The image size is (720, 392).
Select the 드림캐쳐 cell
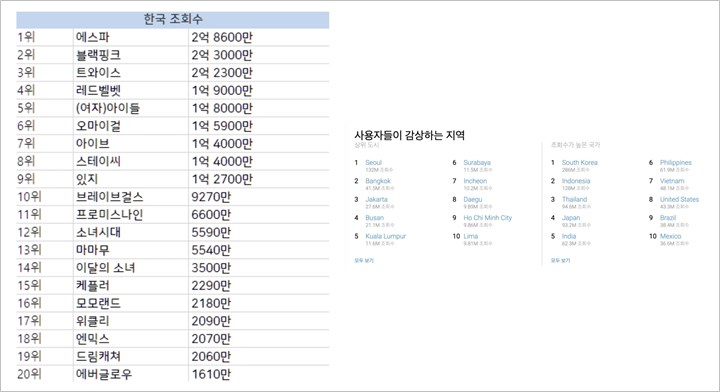[131, 357]
